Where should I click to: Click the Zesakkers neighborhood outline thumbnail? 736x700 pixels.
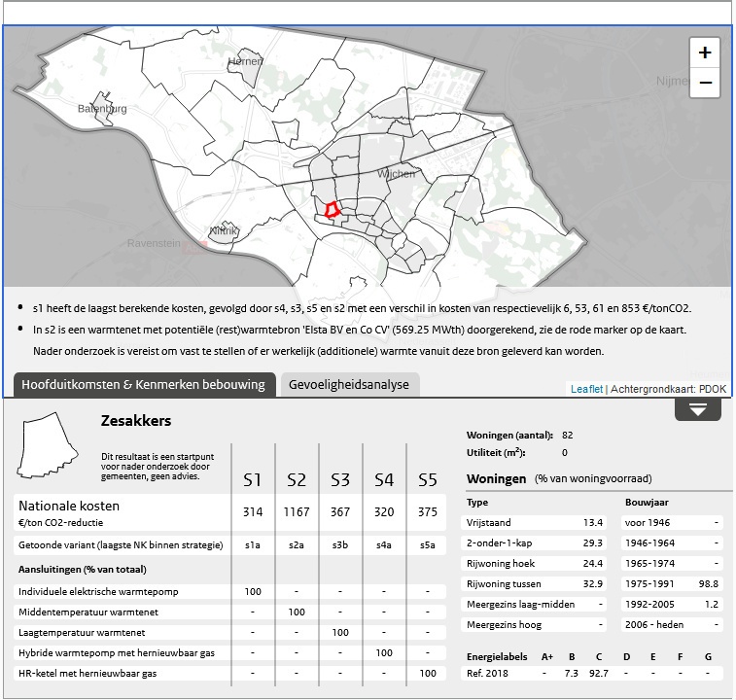[x=48, y=445]
